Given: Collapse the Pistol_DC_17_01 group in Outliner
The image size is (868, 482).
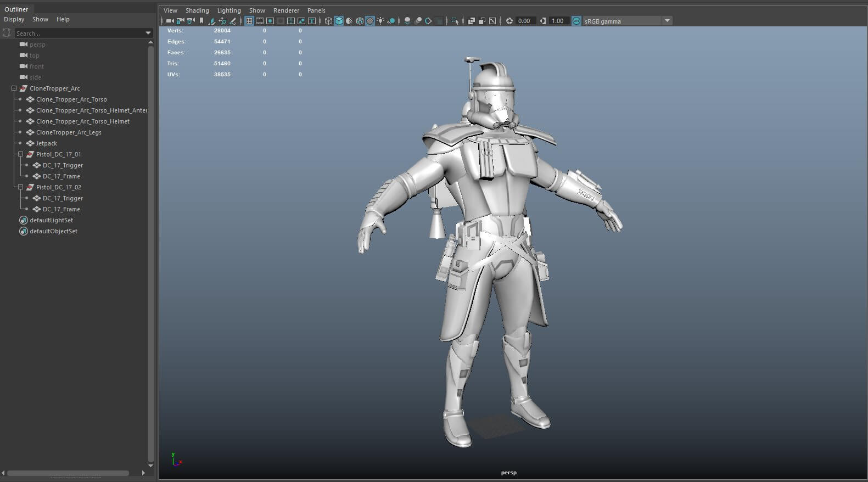Looking at the screenshot, I should [21, 154].
